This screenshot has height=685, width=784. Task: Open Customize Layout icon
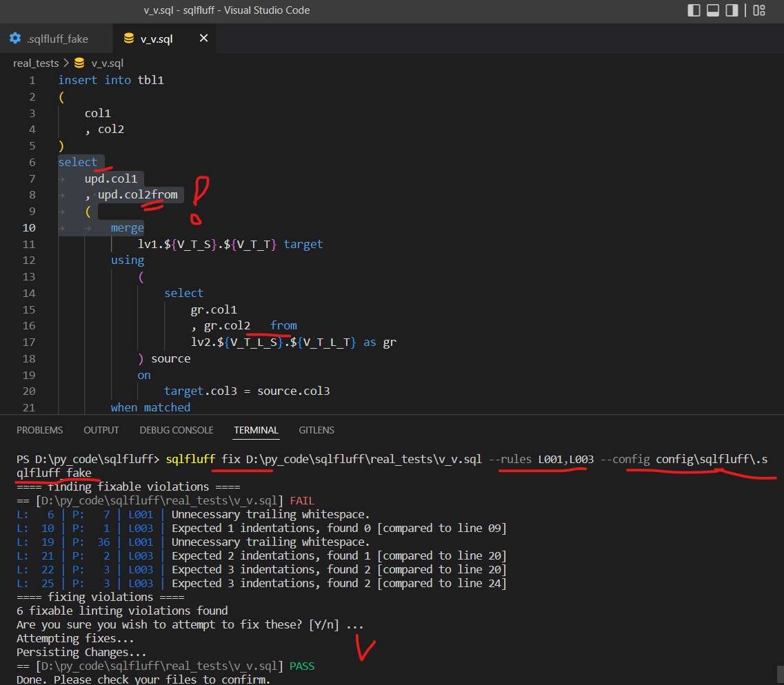click(x=759, y=10)
